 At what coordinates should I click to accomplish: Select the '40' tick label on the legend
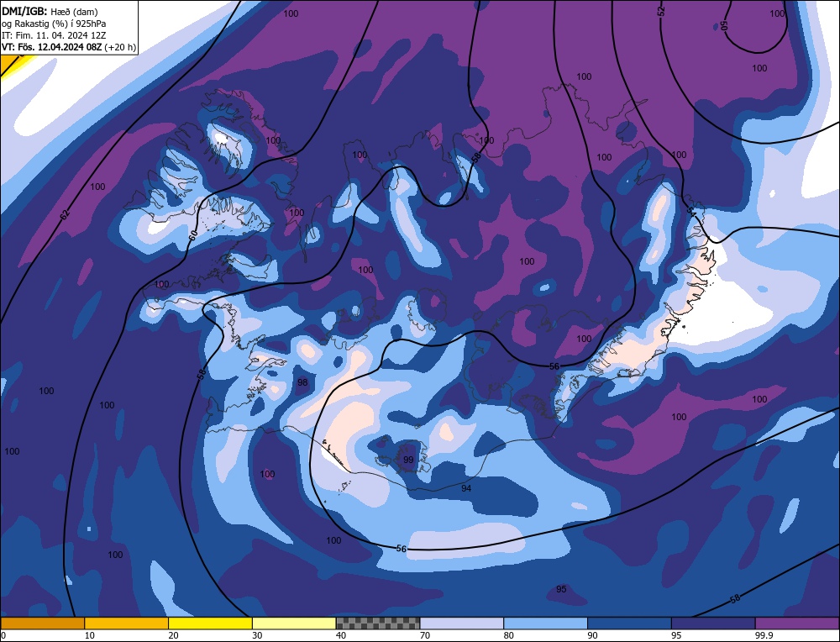point(341,635)
